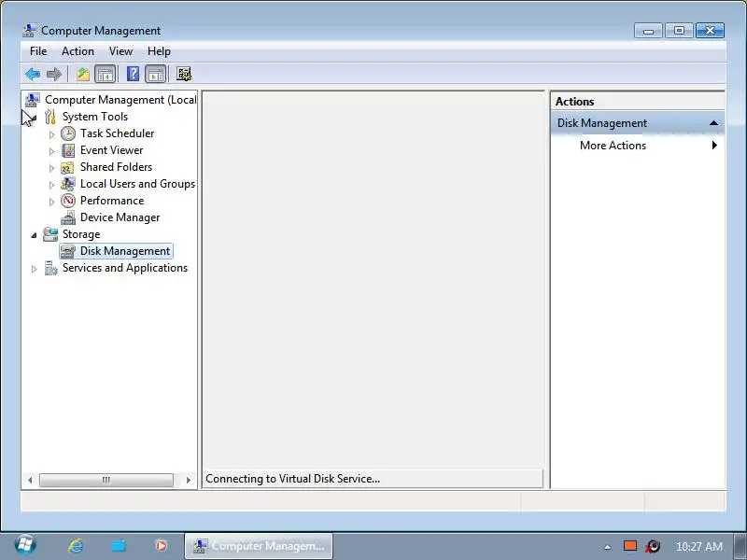Click the Local Users and Groups icon

click(x=68, y=184)
